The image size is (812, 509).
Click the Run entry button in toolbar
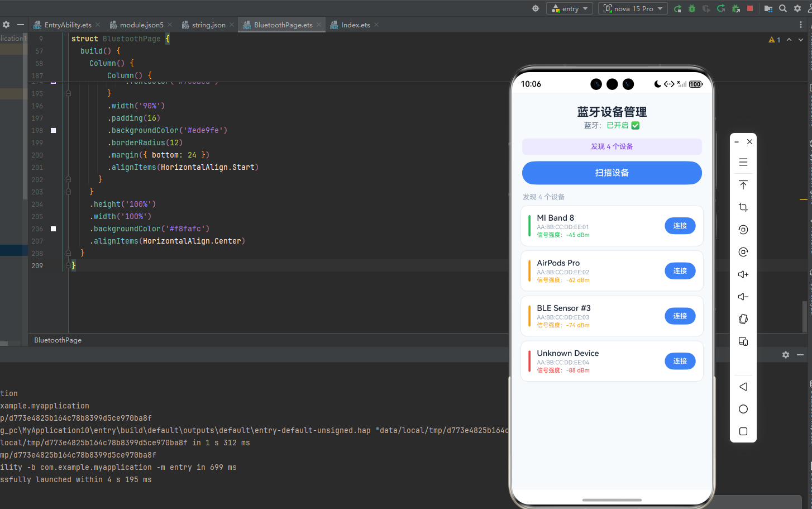677,8
